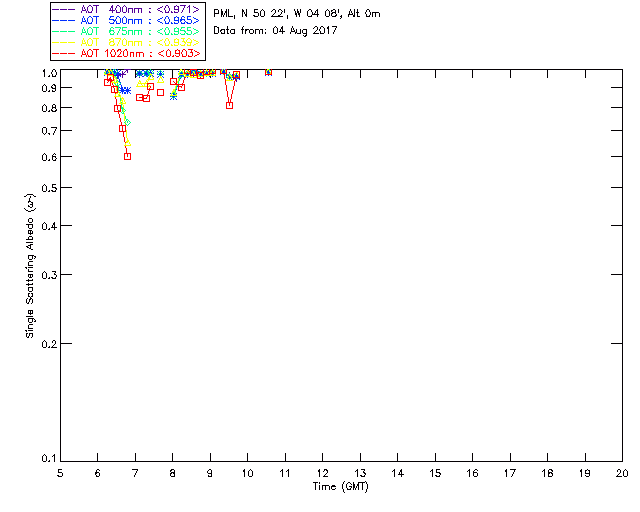Select the 'Data from: 04 Aug 2017' text
The height and width of the screenshot is (512, 640).
pyautogui.click(x=275, y=31)
